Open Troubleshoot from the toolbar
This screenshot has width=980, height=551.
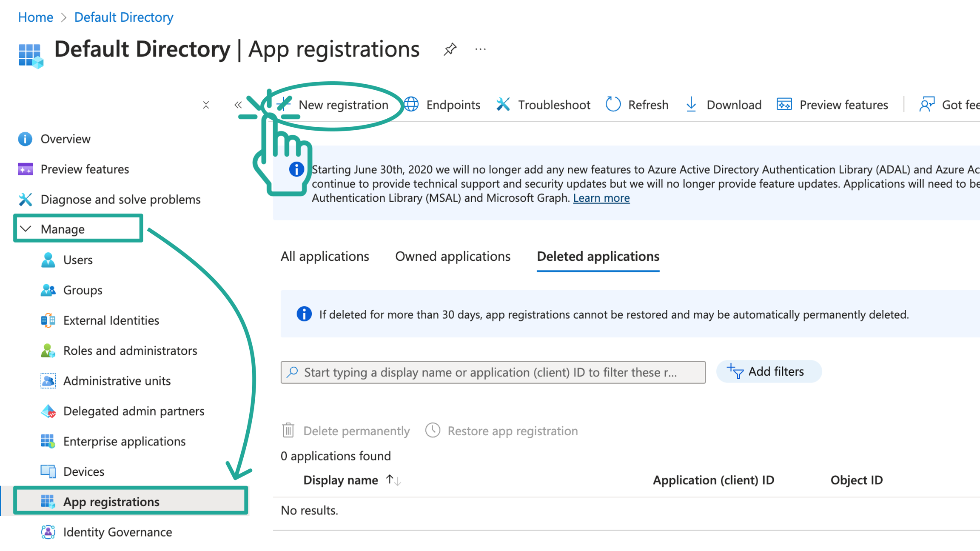[543, 105]
